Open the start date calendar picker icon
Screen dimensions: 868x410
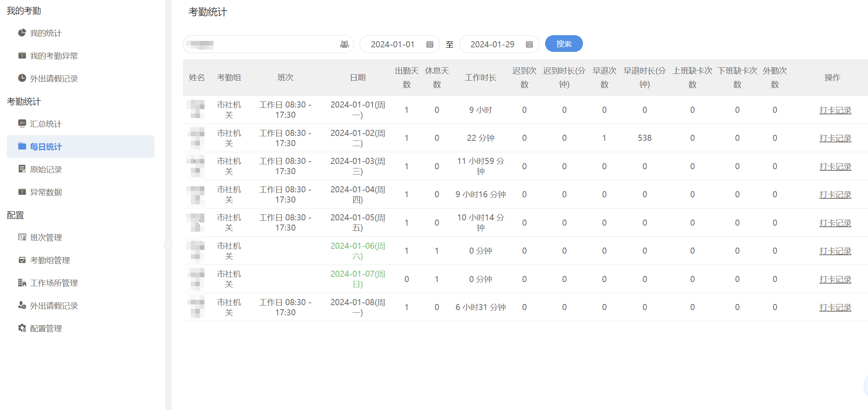[430, 44]
